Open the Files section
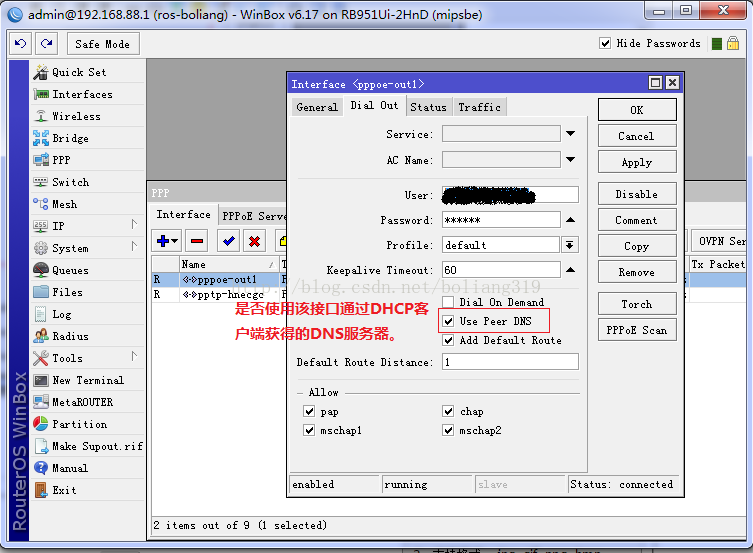The height and width of the screenshot is (553, 753). pos(88,292)
